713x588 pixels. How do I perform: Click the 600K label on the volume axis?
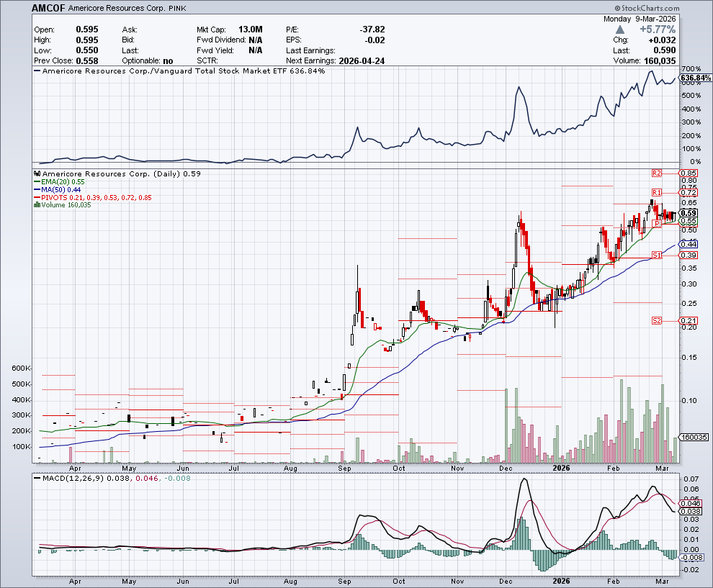click(21, 368)
